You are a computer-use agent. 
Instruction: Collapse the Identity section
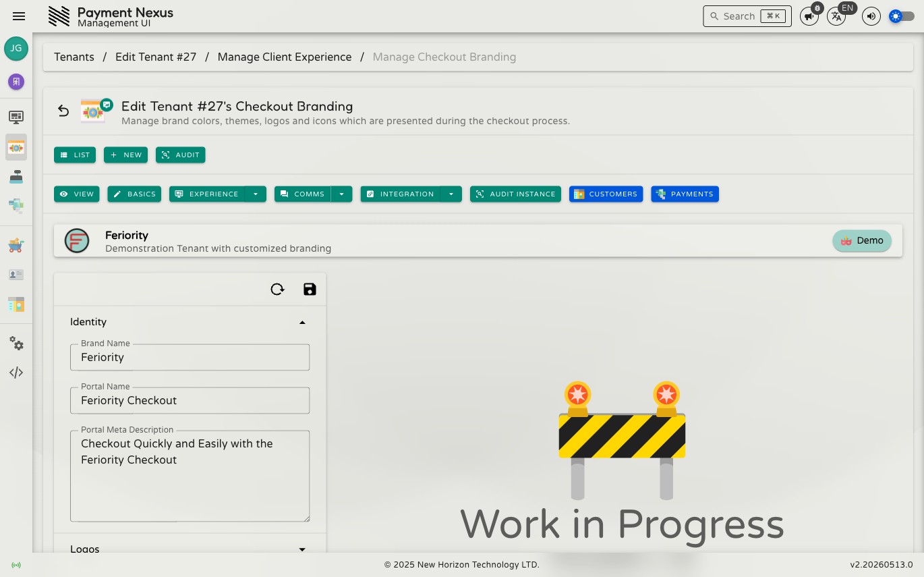(190, 322)
